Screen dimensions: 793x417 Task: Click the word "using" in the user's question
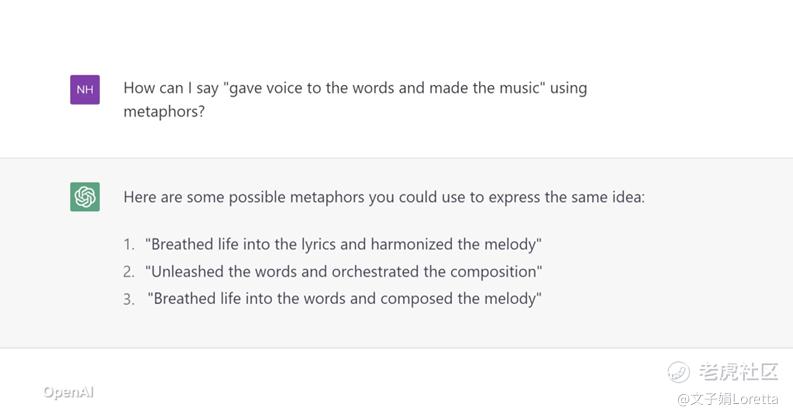tap(568, 88)
